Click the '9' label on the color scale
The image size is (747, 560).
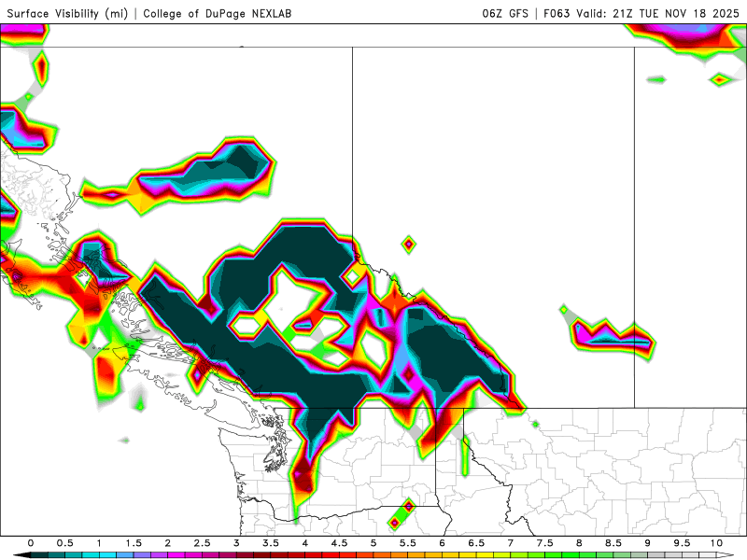pos(648,543)
